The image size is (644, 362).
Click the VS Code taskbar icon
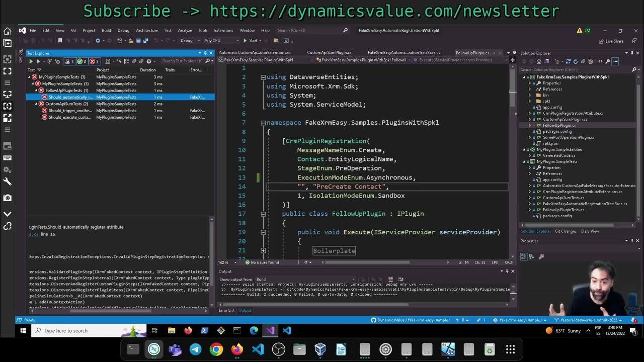pyautogui.click(x=287, y=330)
